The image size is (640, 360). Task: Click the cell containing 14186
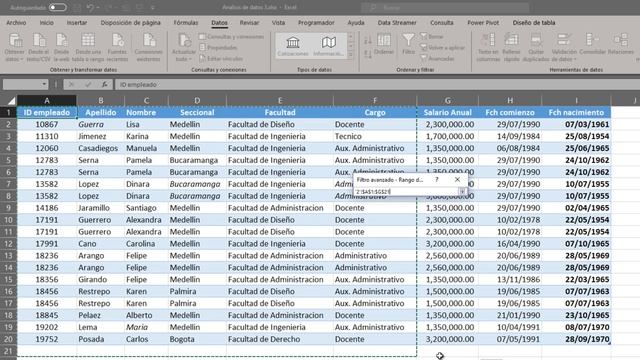click(47, 208)
